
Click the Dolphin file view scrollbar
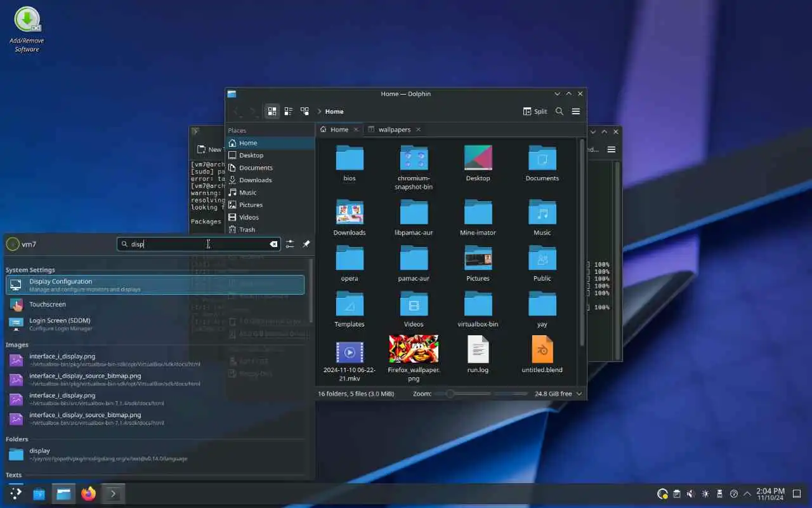pos(582,241)
